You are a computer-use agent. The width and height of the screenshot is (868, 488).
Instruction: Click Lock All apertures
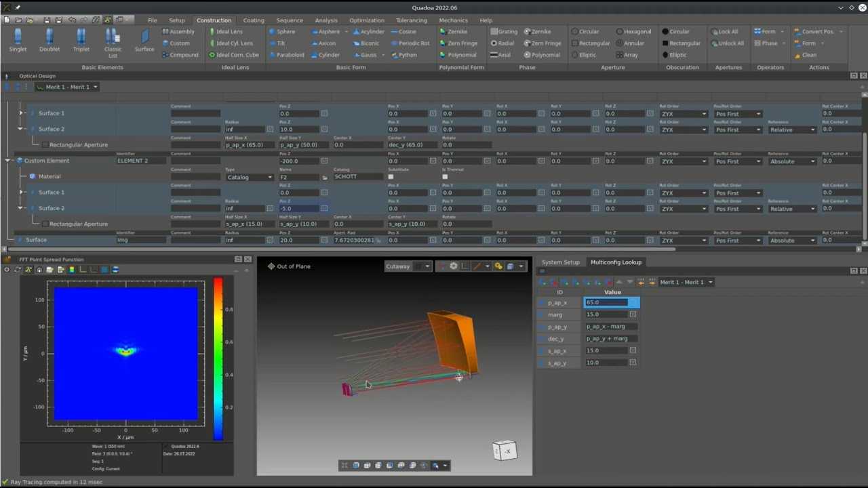[724, 32]
